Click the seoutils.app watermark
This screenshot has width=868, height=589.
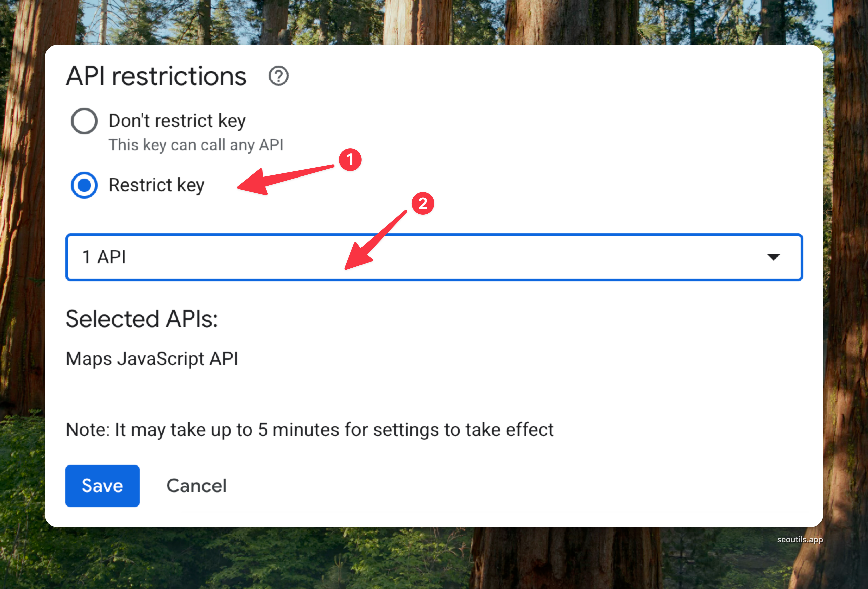pyautogui.click(x=800, y=539)
